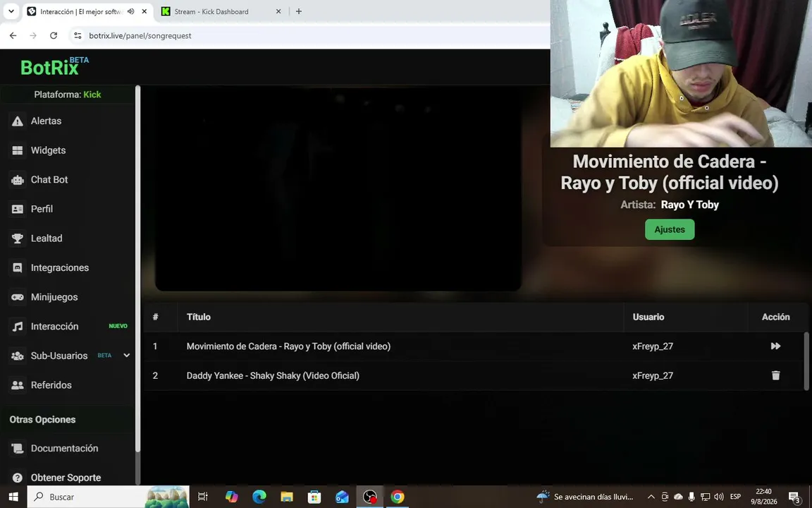Click the Integraciones icon

point(18,268)
